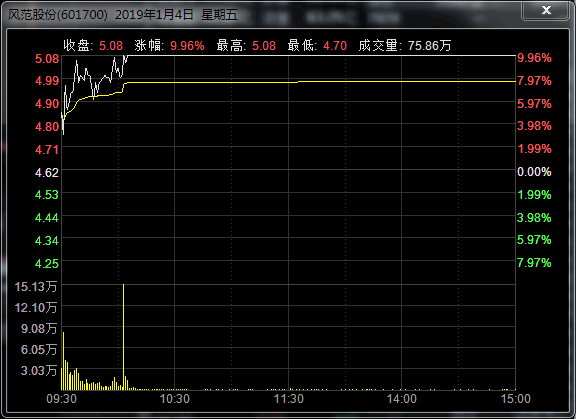The image size is (576, 419).
Task: Click the 收盘 5.08 closing price value
Action: pos(111,46)
